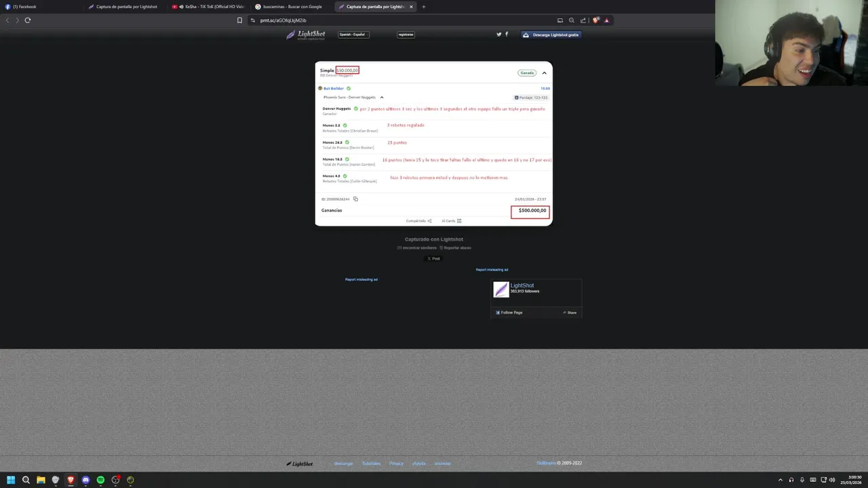Click the Facebook widget Share button

[570, 312]
